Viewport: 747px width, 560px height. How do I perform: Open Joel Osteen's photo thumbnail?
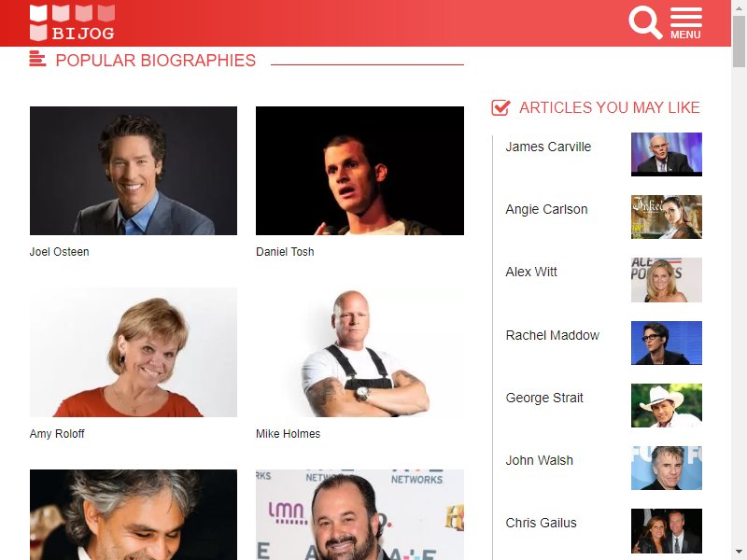(x=134, y=171)
